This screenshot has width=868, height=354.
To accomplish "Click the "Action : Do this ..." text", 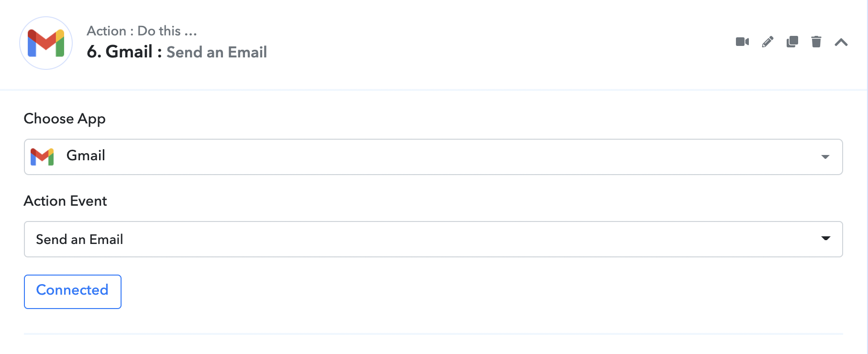I will (142, 31).
